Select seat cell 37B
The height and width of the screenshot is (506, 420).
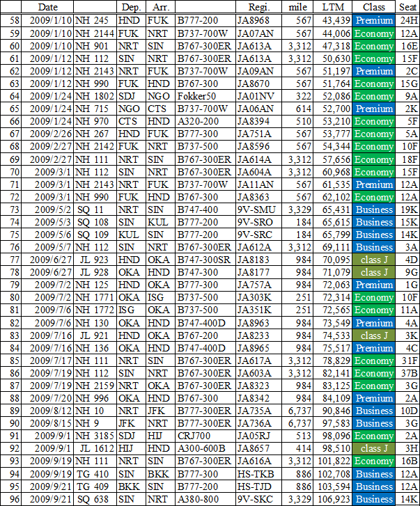[407, 373]
